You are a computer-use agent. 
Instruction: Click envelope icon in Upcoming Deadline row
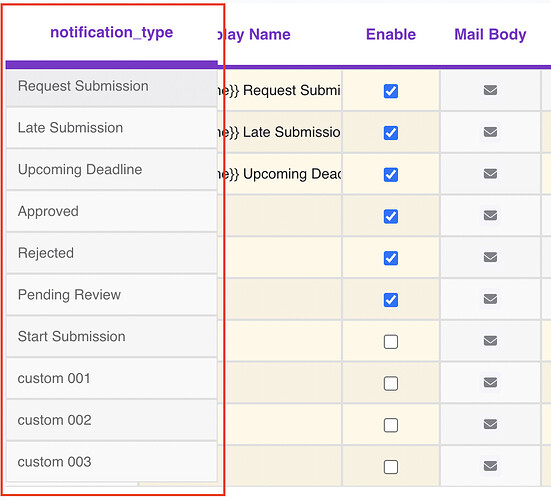point(490,174)
